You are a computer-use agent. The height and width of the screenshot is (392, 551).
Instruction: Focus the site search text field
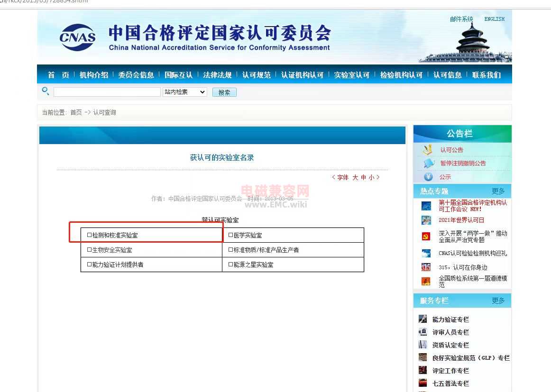[107, 92]
